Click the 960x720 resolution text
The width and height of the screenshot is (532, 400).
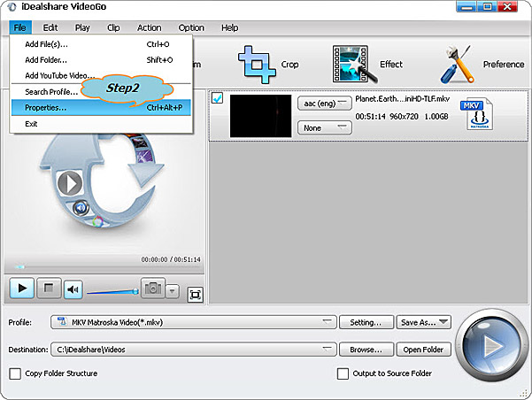pos(404,116)
